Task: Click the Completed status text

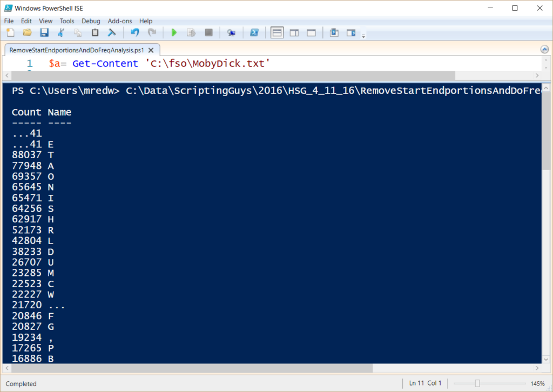Action: click(x=21, y=383)
